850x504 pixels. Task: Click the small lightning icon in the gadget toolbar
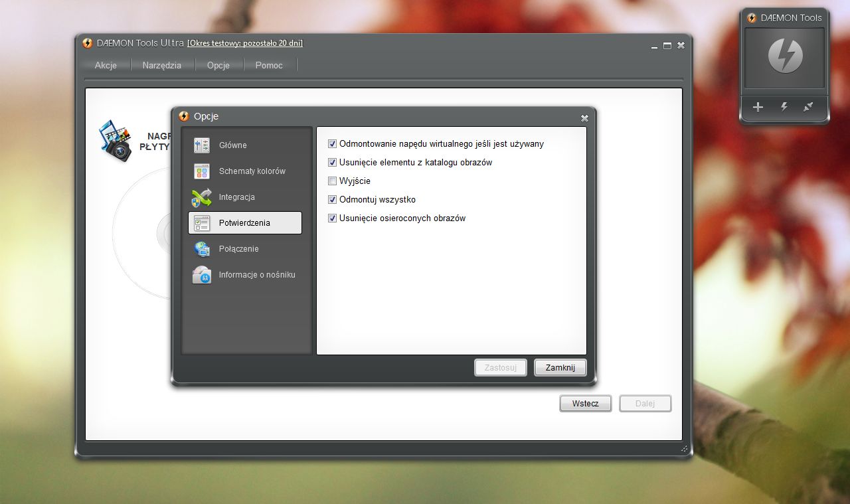(784, 107)
